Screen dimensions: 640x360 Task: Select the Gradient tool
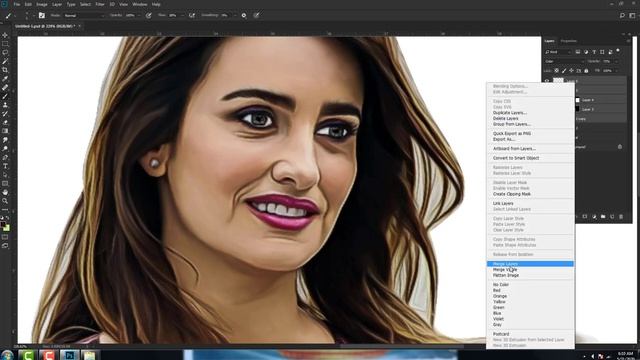5,131
